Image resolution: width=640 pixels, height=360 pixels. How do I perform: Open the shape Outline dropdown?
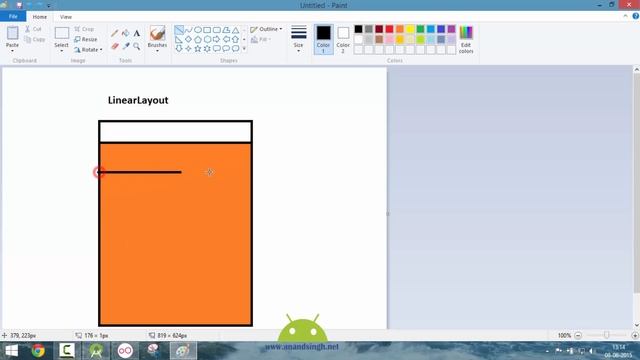coord(266,29)
